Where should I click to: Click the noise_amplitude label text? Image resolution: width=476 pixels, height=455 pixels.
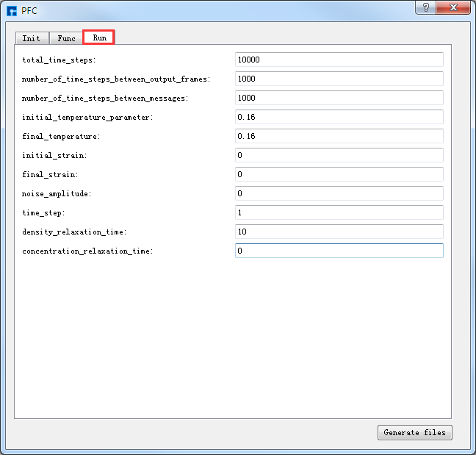point(57,194)
